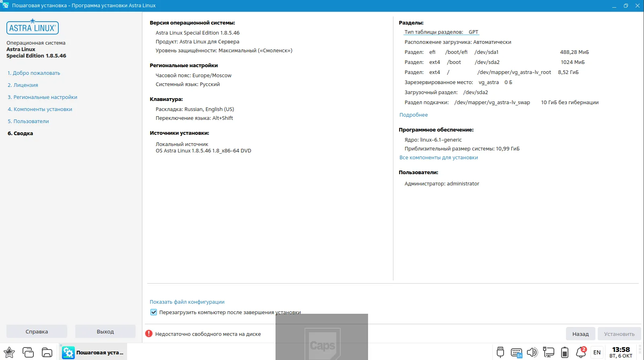
Task: Open Все компоненты для установки link
Action: click(438, 157)
